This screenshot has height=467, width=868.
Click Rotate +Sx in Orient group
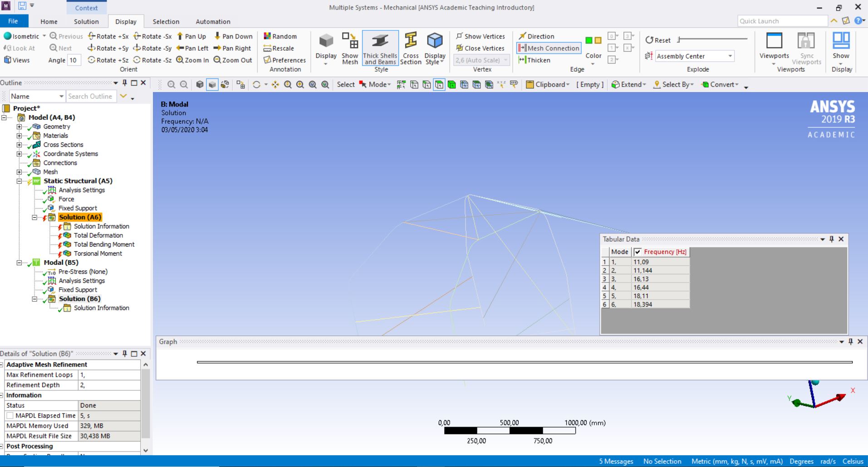(108, 36)
